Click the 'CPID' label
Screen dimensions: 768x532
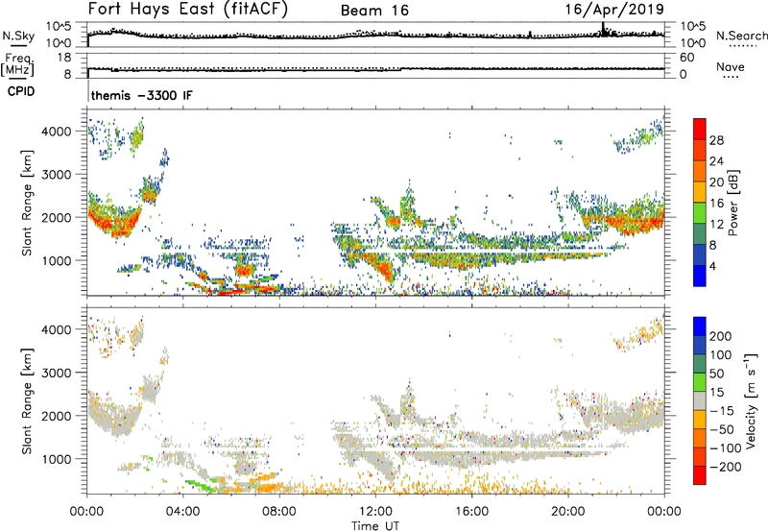click(x=21, y=91)
